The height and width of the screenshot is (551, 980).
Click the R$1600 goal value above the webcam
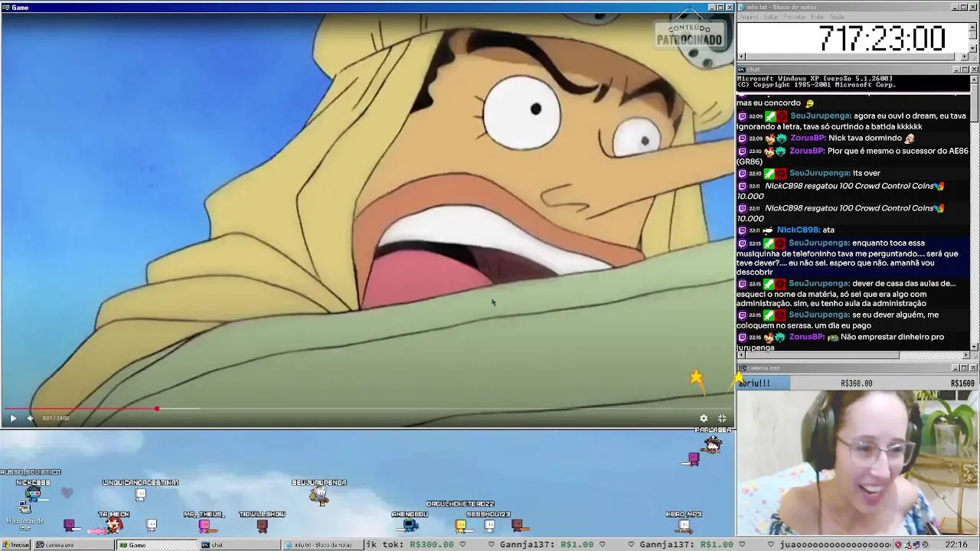coord(962,383)
